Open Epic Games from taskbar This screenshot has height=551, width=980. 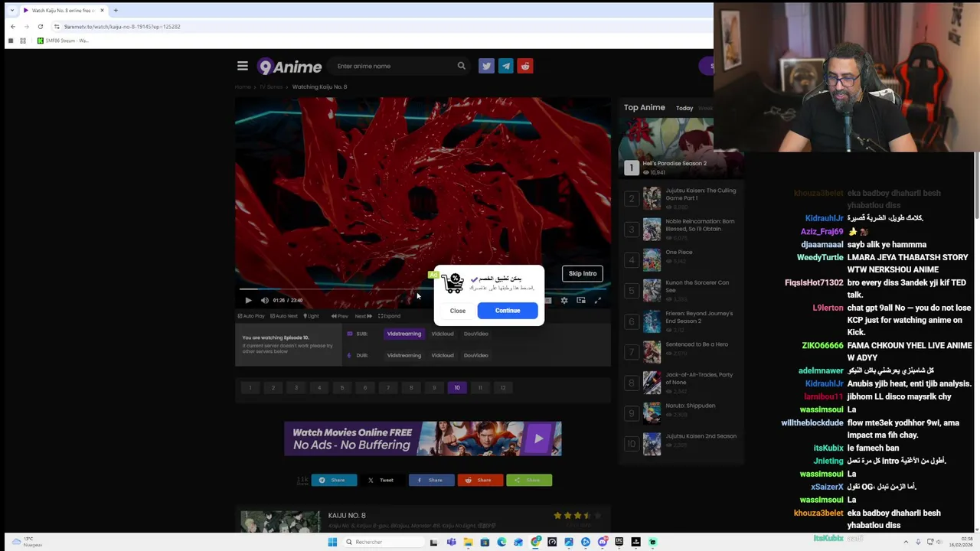(x=619, y=542)
